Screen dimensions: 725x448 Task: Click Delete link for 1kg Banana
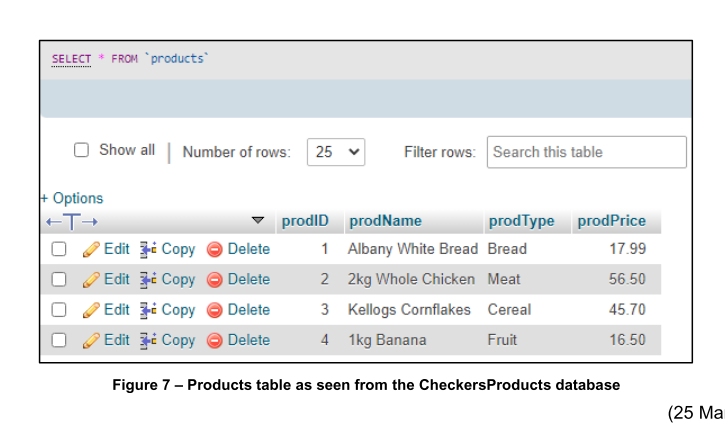249,340
